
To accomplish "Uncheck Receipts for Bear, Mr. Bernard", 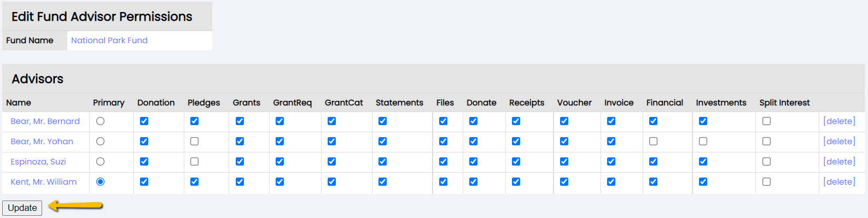I will 516,121.
